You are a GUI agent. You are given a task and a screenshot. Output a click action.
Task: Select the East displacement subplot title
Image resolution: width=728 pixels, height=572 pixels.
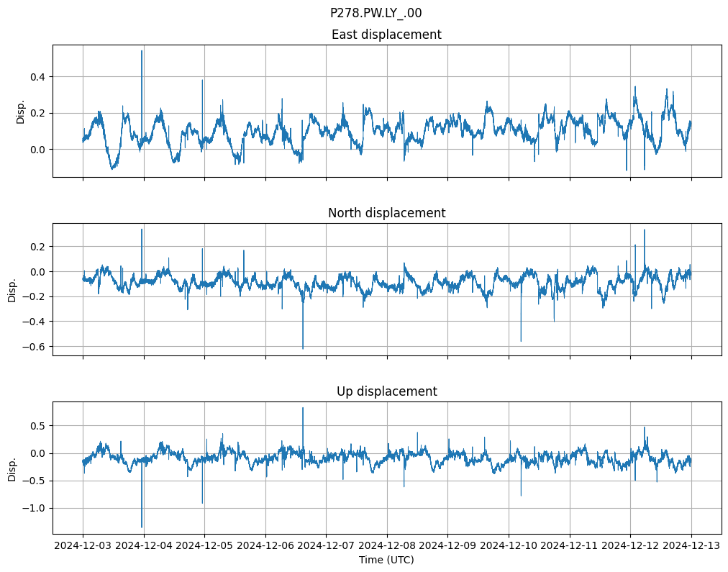[x=386, y=35]
